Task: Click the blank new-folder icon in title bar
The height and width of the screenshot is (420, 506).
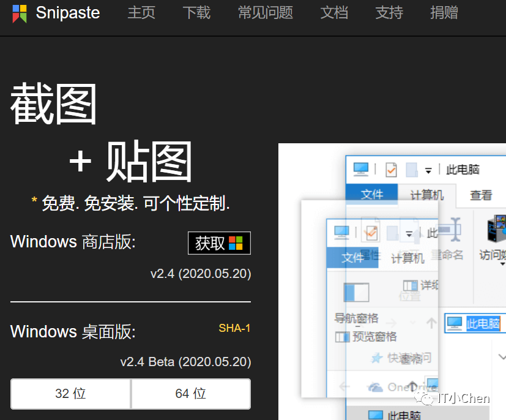Action: [x=411, y=170]
